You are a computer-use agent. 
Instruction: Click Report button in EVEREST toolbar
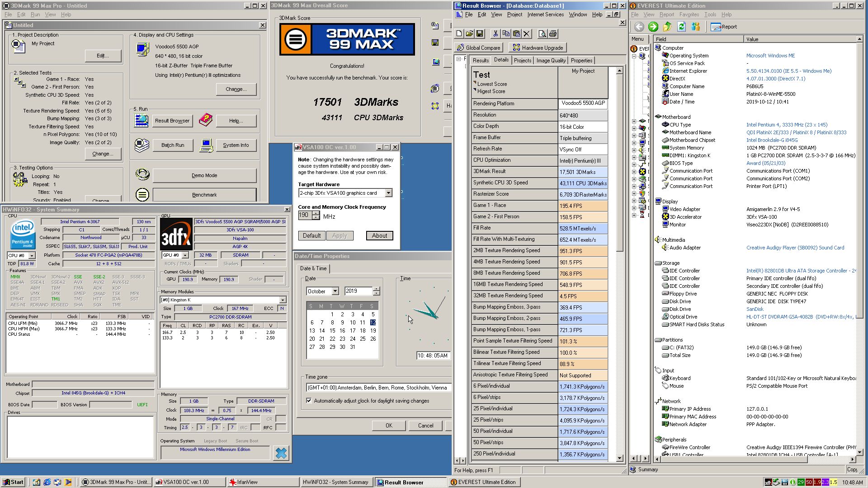point(724,27)
